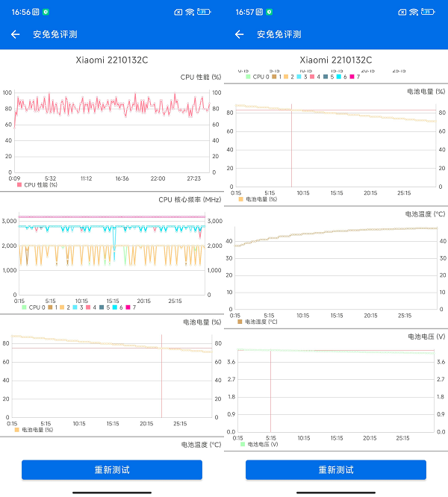
Task: Select the magenta CPU 7 swatch on the left screen
Action: tap(128, 307)
